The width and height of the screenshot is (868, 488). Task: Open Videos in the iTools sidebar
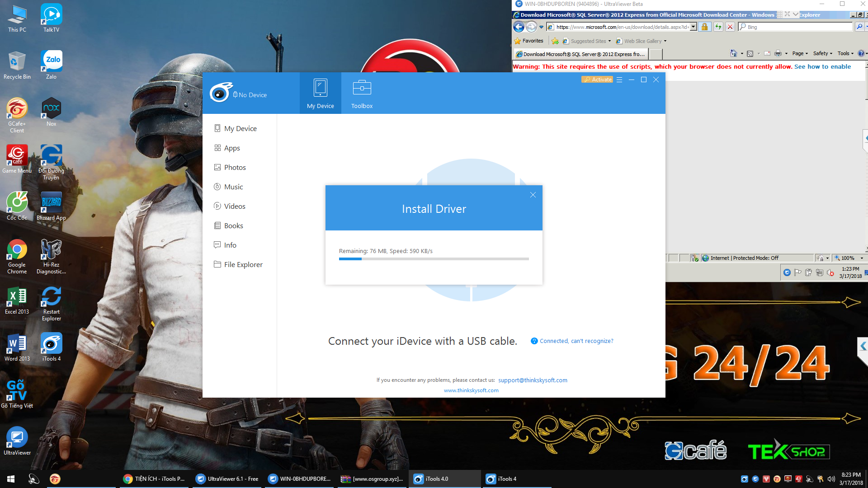point(240,206)
